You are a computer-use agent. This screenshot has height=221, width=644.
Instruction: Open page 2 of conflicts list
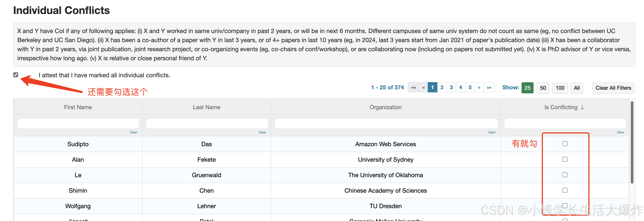(x=442, y=88)
